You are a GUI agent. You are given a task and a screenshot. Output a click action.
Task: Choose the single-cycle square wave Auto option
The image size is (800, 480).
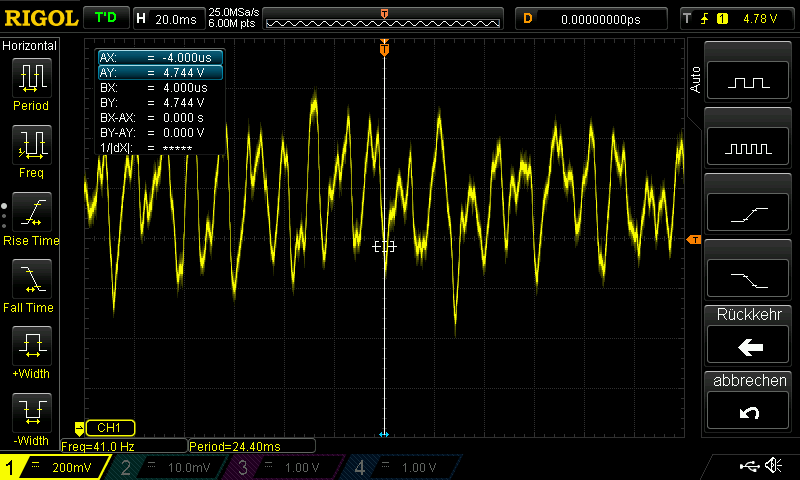pos(748,81)
